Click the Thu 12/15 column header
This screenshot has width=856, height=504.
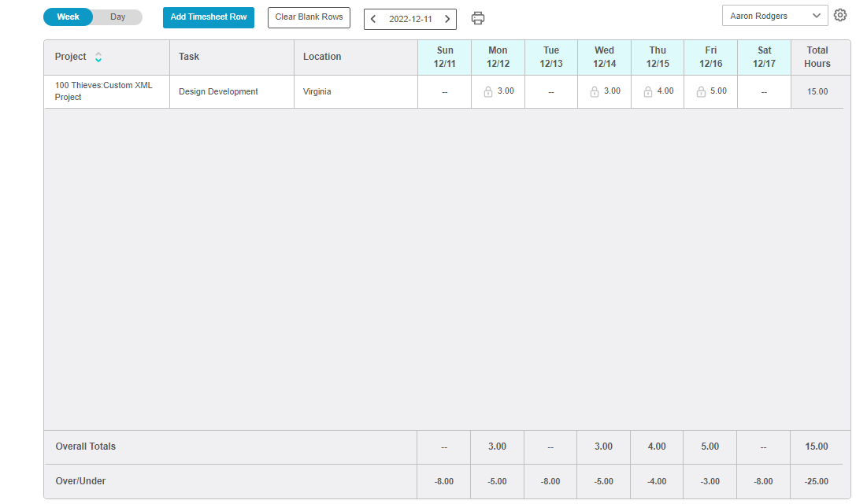[x=658, y=57]
